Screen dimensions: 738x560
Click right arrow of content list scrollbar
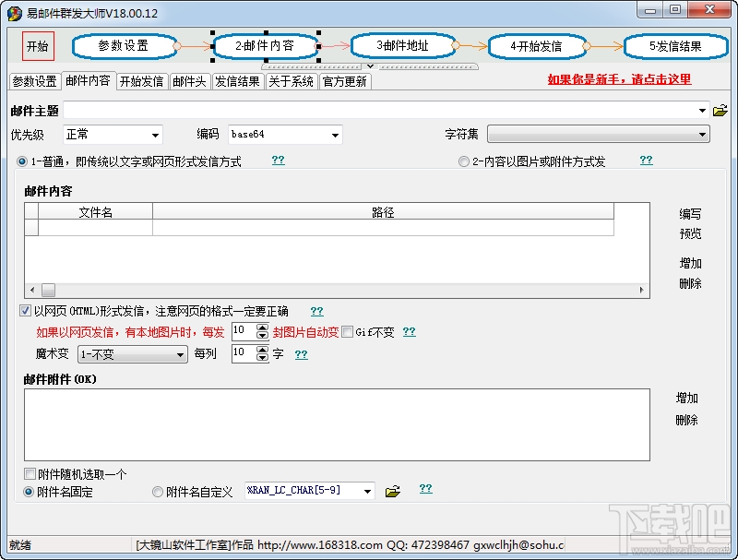tap(641, 290)
